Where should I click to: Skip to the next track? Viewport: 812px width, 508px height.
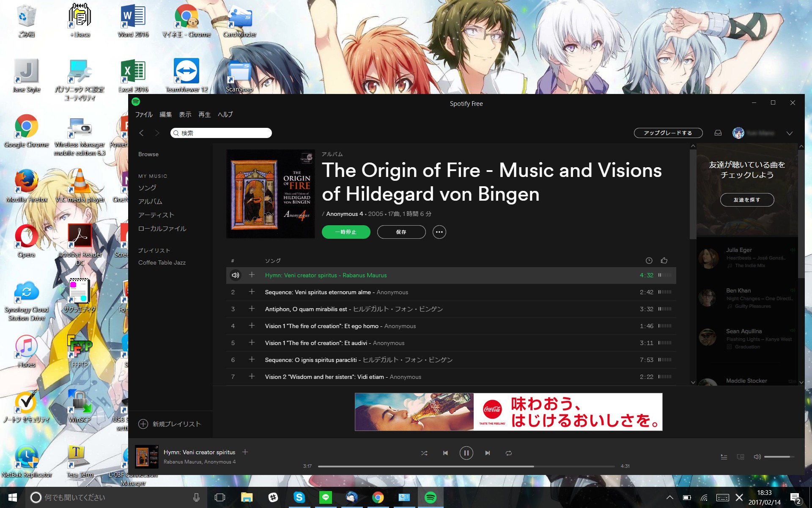[487, 453]
